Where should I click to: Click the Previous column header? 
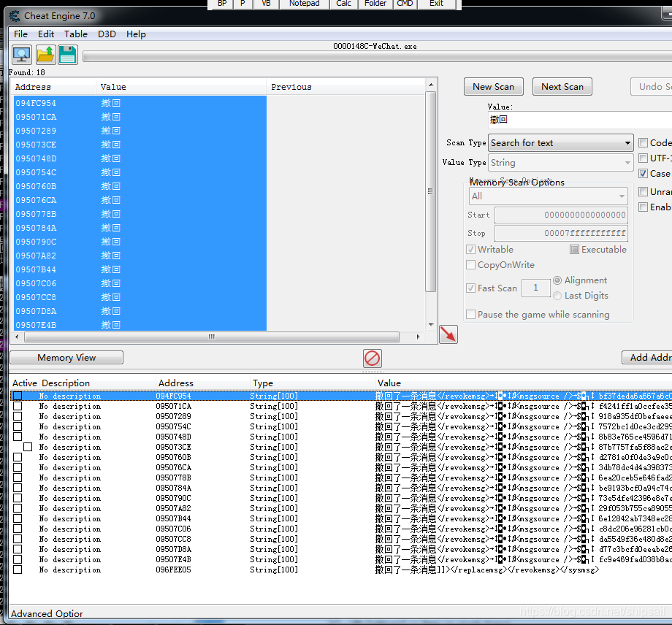[x=345, y=87]
